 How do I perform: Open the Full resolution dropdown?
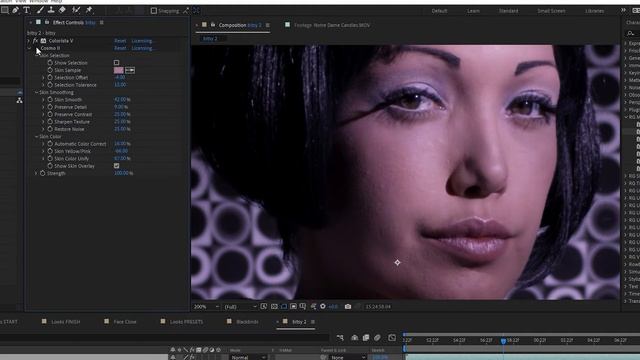tap(240, 307)
